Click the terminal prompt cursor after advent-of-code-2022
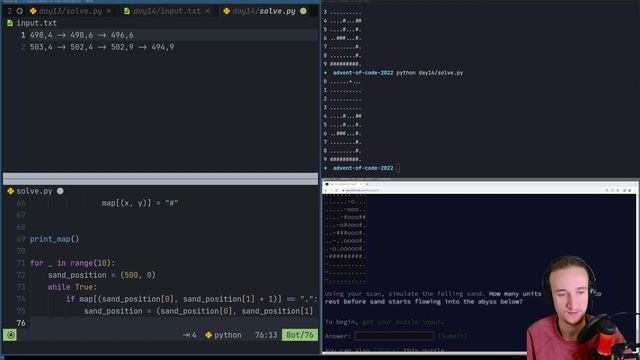This screenshot has height=360, width=640. pos(398,168)
